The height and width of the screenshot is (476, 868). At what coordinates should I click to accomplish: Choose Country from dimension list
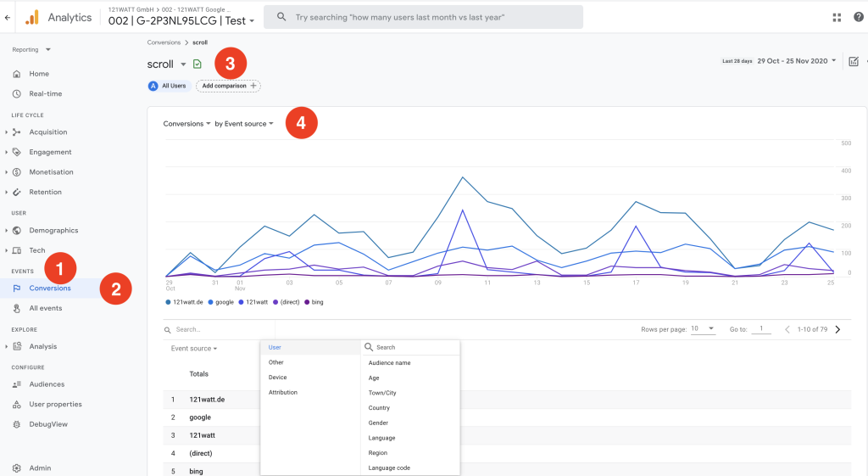point(379,408)
